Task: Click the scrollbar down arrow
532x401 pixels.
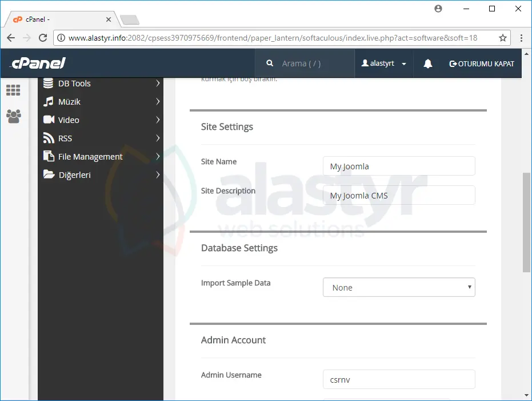Action: click(x=527, y=396)
